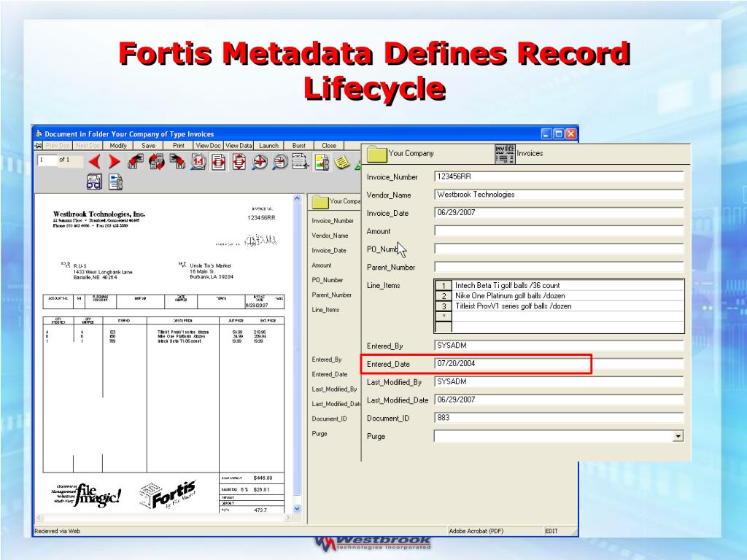Click the Your Company yellow folder icon
Image resolution: width=747 pixels, height=560 pixels.
376,155
